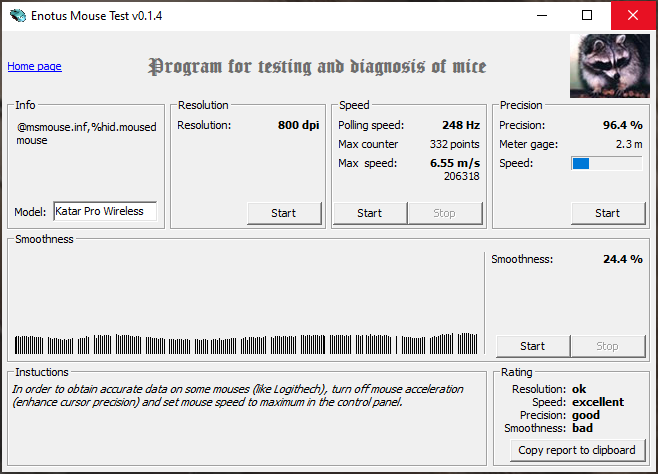The image size is (658, 474).
Task: Click the 'Max counter' label
Action: click(x=368, y=144)
